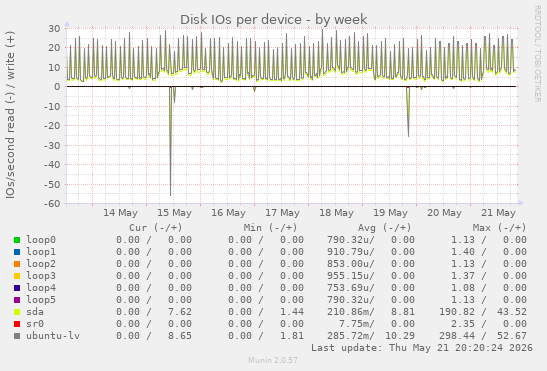This screenshot has width=547, height=371.
Task: Select the sda device label
Action: pos(35,312)
